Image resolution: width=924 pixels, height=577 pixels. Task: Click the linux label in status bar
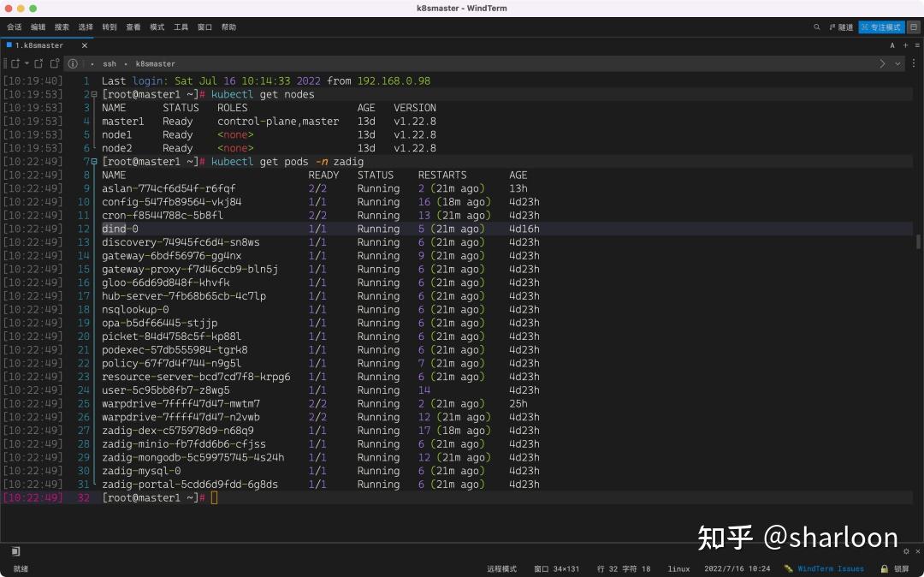click(678, 568)
